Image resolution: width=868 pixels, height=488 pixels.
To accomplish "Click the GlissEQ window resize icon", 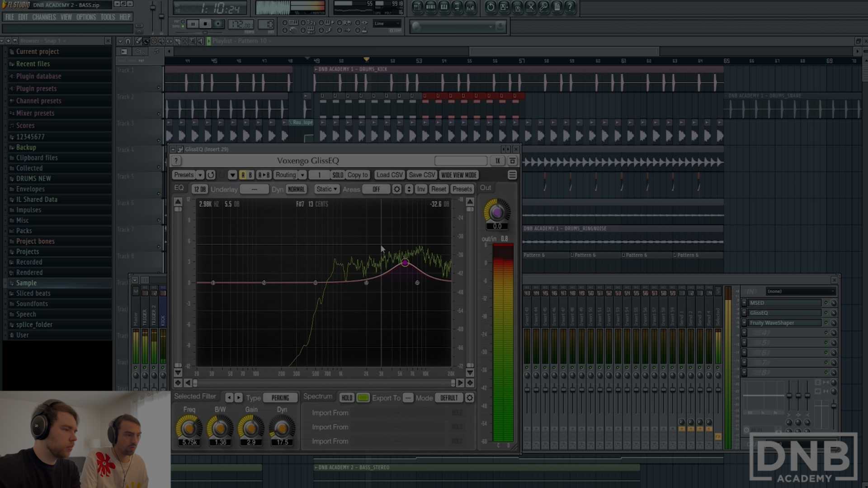I will [512, 161].
